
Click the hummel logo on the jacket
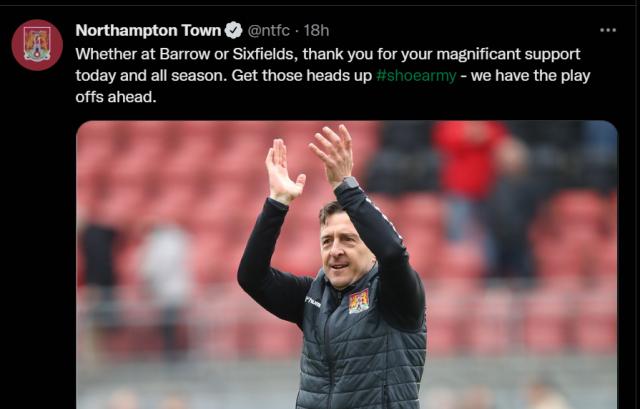(313, 302)
